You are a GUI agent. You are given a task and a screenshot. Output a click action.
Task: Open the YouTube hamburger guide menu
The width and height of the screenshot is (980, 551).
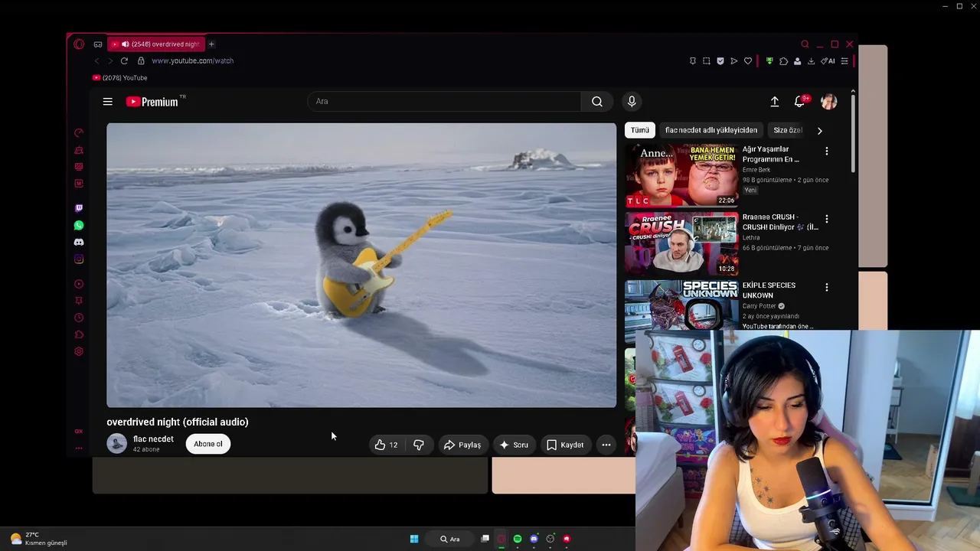pos(108,101)
